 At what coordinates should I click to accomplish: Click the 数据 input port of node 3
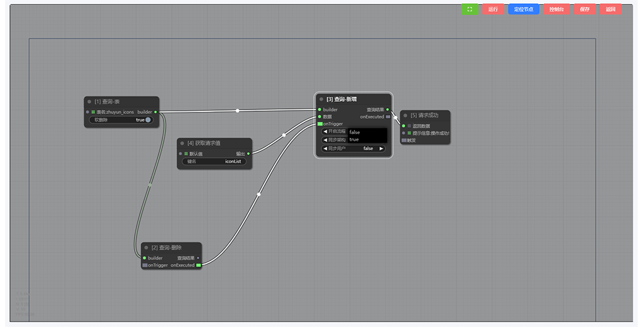click(x=319, y=117)
